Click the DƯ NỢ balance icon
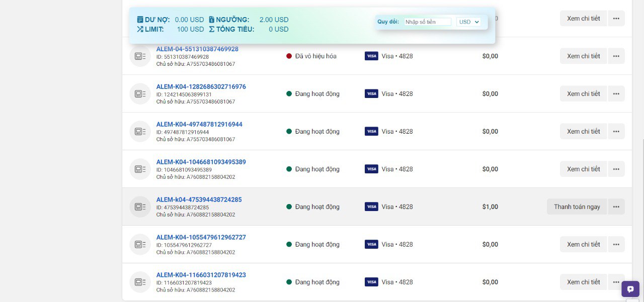 140,20
